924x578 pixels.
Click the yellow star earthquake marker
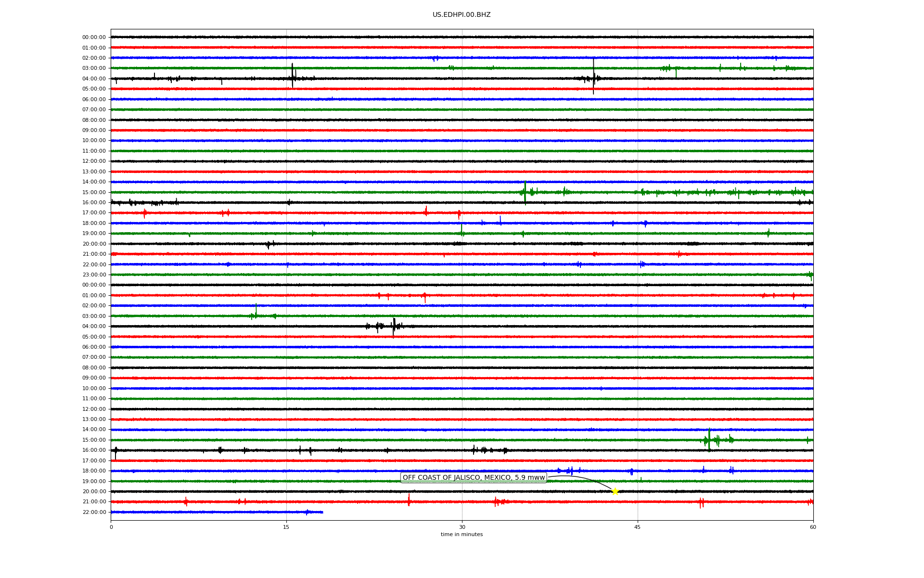[x=615, y=491]
